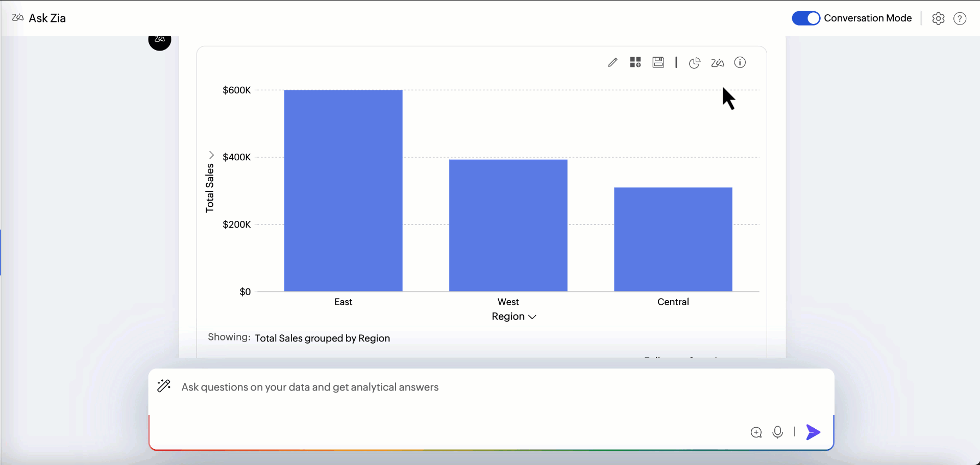Click the change chart type icon
Viewport: 980px width, 465px height.
pos(695,63)
